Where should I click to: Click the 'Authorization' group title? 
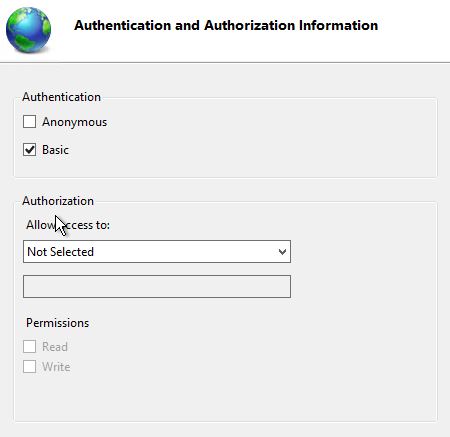pyautogui.click(x=58, y=201)
